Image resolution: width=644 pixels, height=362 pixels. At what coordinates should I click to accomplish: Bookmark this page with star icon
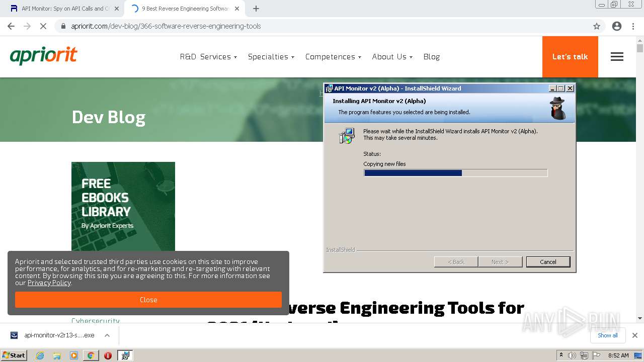pyautogui.click(x=597, y=26)
